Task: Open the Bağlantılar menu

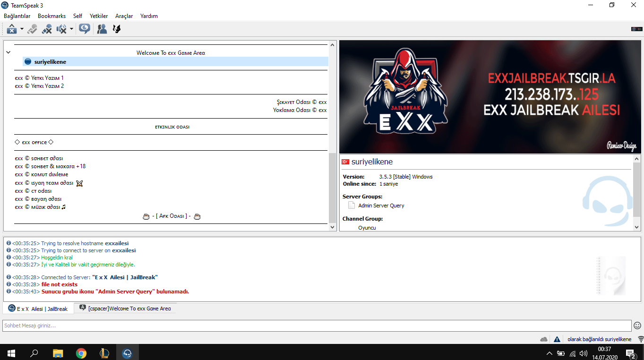Action: [17, 16]
